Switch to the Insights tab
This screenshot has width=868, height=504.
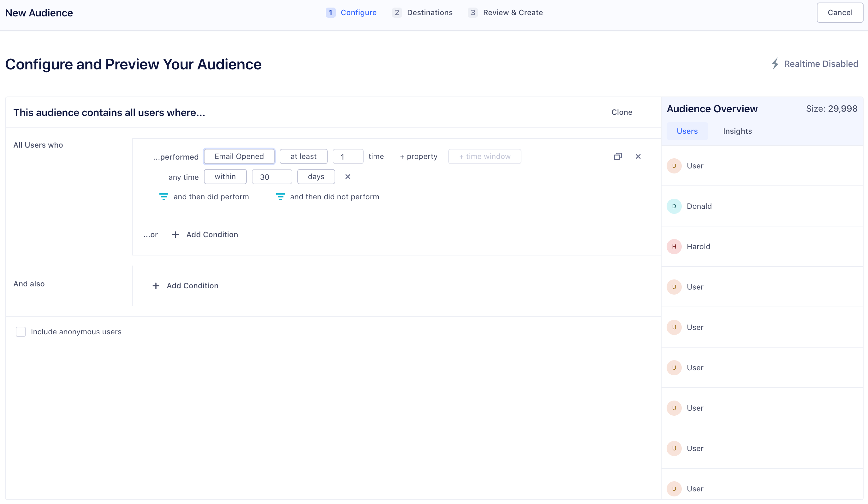tap(737, 131)
